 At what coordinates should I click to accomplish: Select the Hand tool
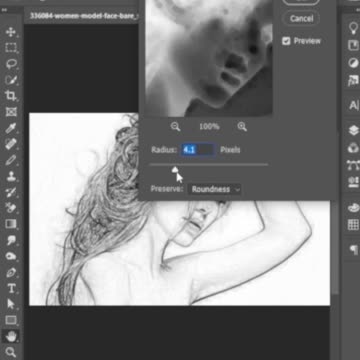tap(11, 336)
